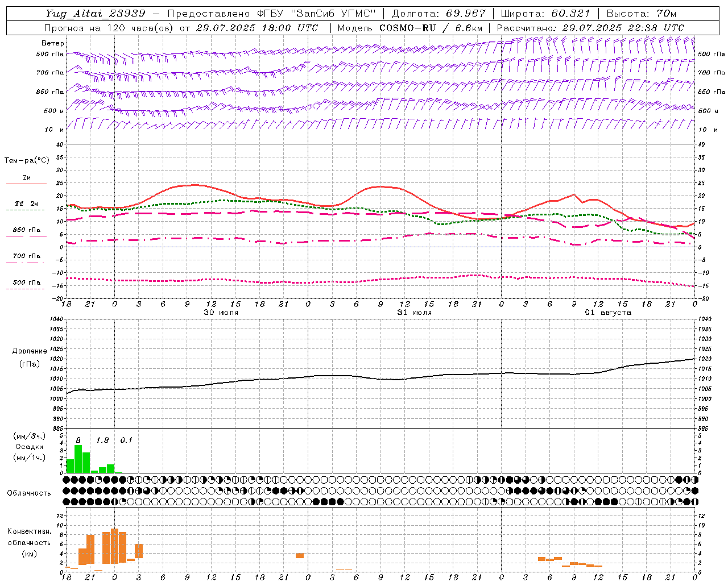Click the (км) convective cloud unit label
This screenshot has height=582, width=728.
click(x=29, y=554)
